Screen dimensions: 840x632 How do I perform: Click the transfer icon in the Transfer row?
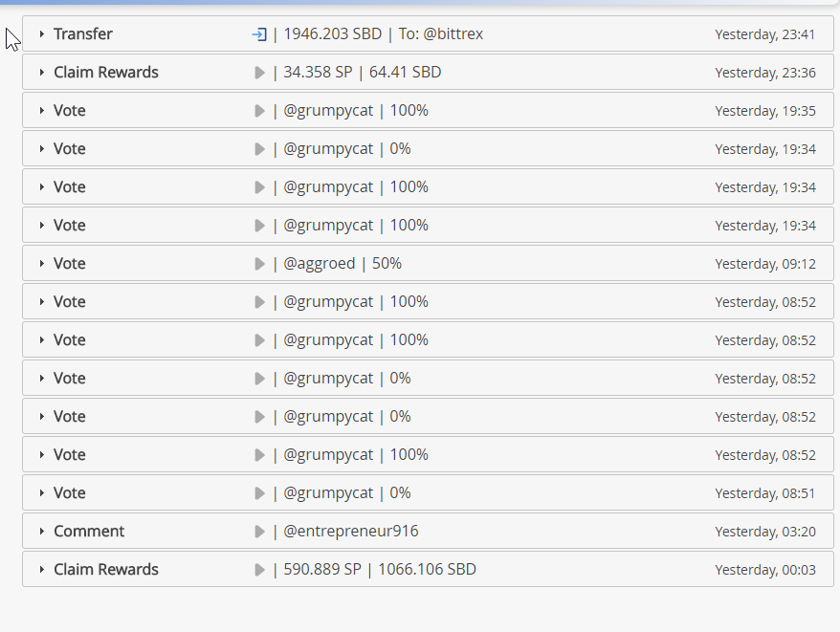259,34
